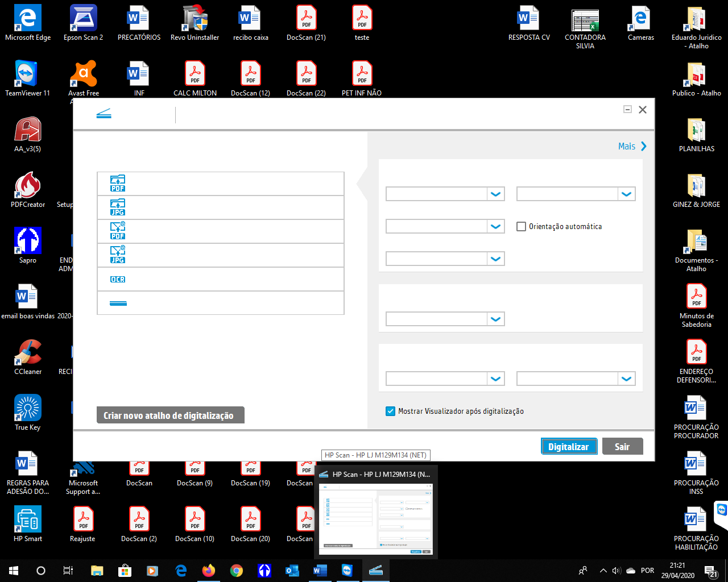Image resolution: width=728 pixels, height=582 pixels.
Task: Click the Digitalizar button
Action: coord(569,446)
